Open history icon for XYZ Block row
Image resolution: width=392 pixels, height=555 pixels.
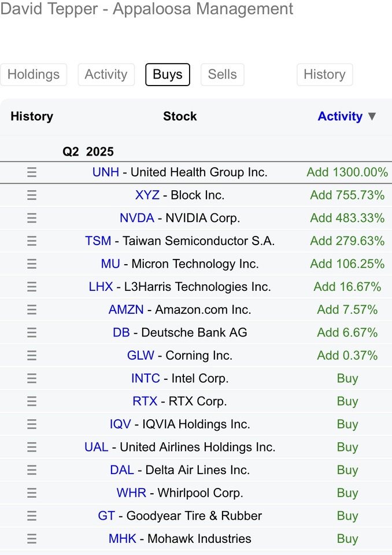click(32, 195)
